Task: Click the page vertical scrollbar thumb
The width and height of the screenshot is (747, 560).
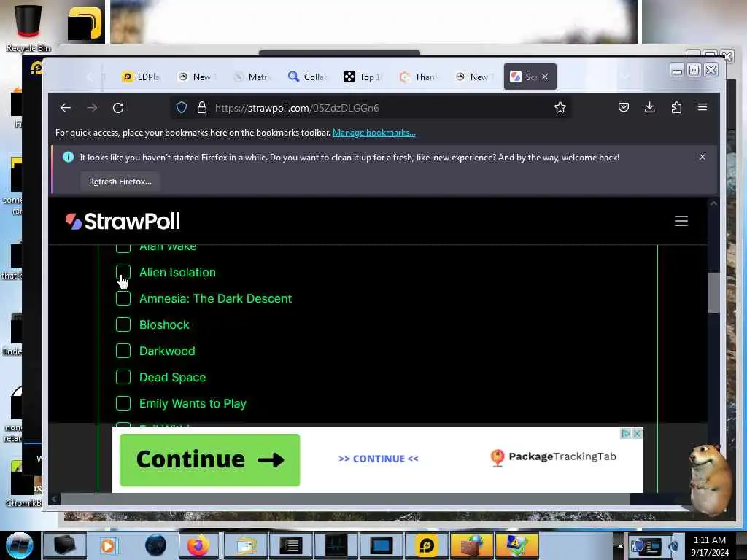Action: pyautogui.click(x=713, y=292)
